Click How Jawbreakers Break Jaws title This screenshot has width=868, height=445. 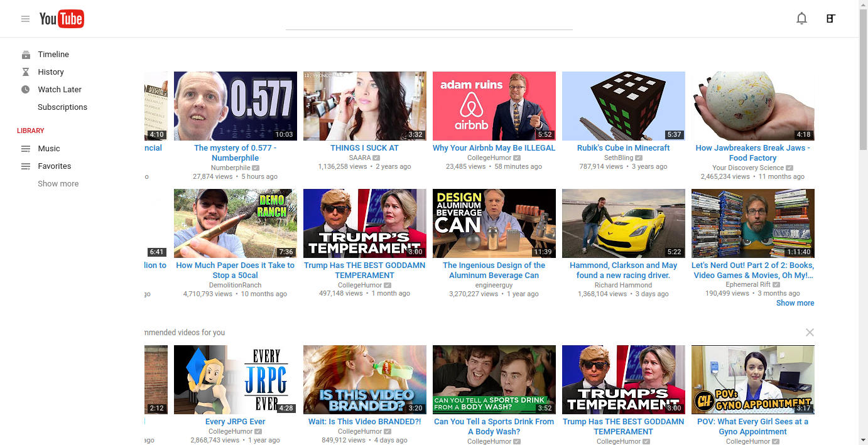pyautogui.click(x=753, y=153)
